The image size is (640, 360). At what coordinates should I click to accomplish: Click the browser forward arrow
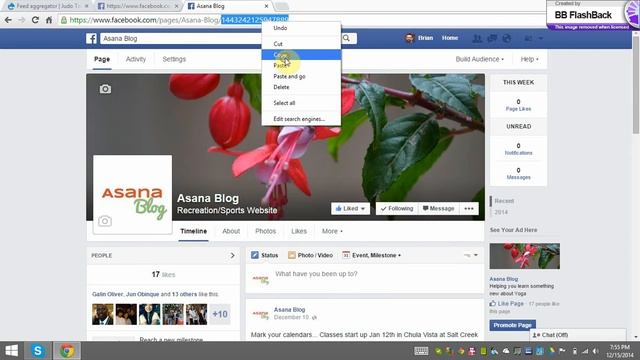(22, 20)
